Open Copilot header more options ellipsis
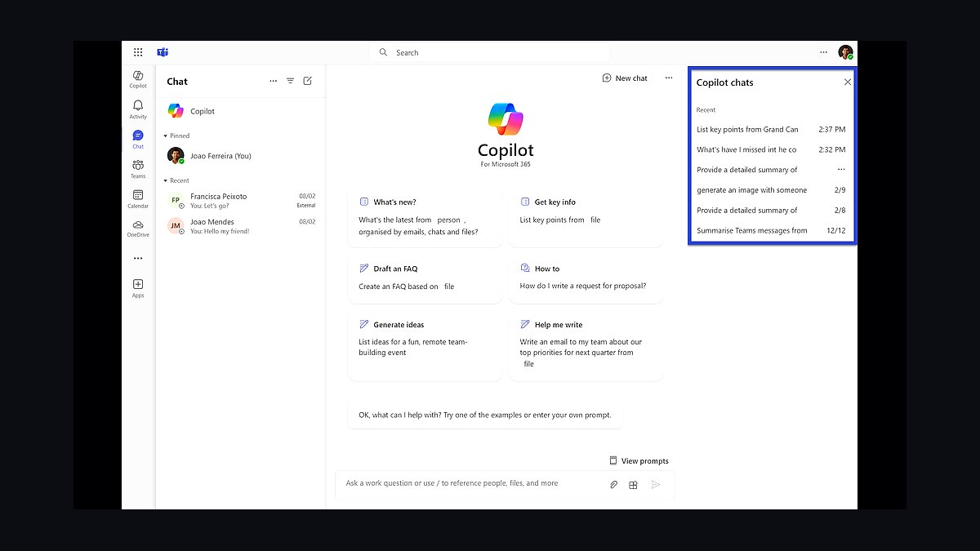The height and width of the screenshot is (551, 980). click(x=669, y=78)
